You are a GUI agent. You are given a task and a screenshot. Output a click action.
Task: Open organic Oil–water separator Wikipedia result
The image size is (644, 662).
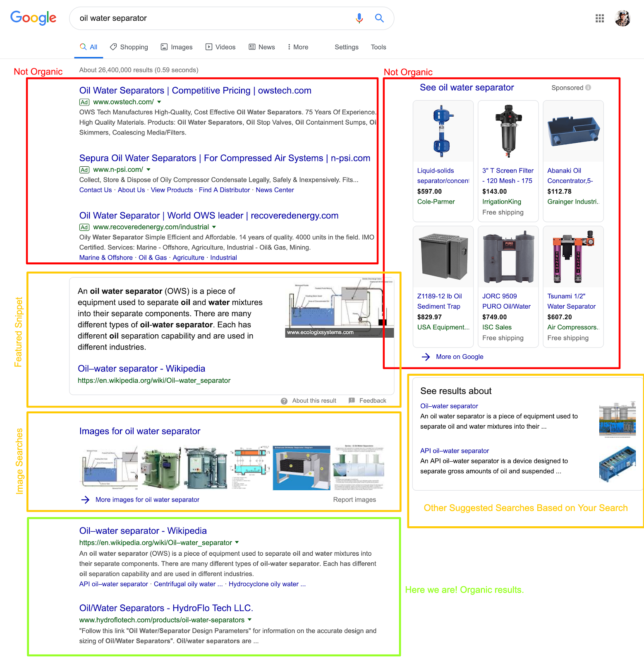coord(143,531)
